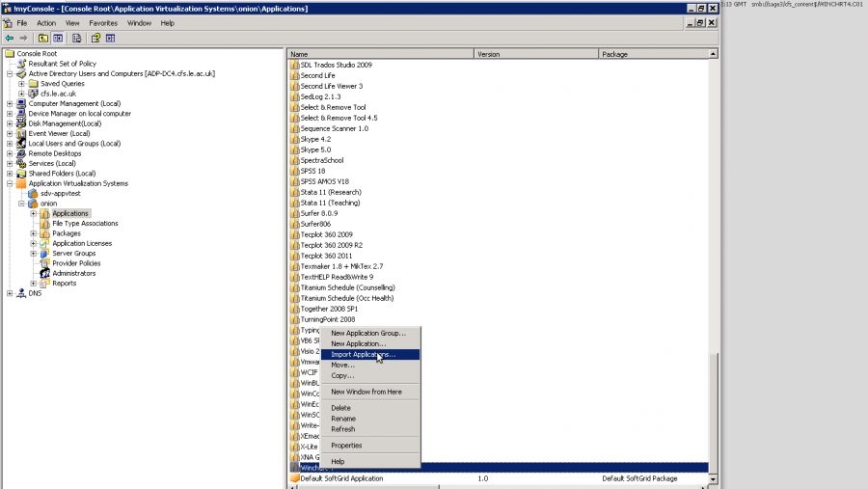
Task: Click the list scroll down arrow
Action: [x=713, y=479]
